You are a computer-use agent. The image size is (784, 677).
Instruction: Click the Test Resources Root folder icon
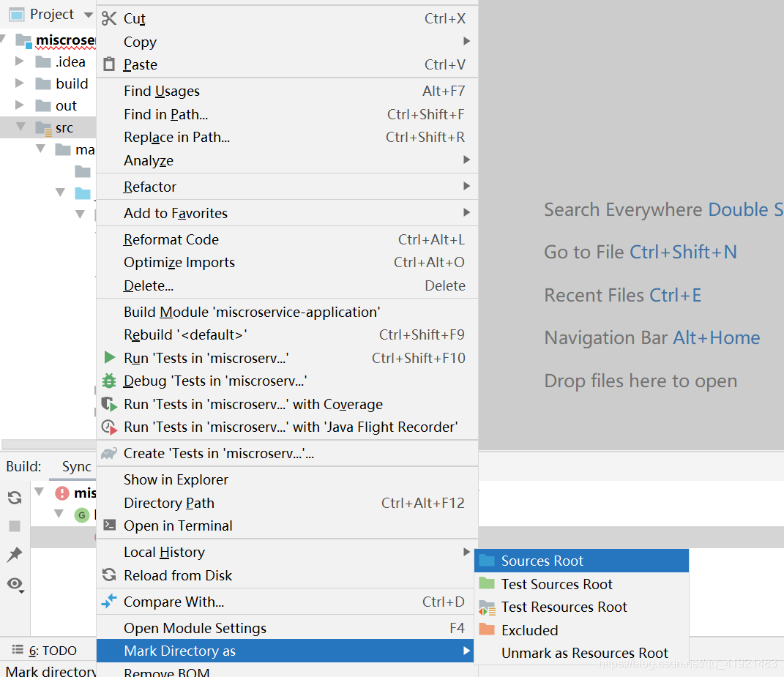[x=487, y=607]
